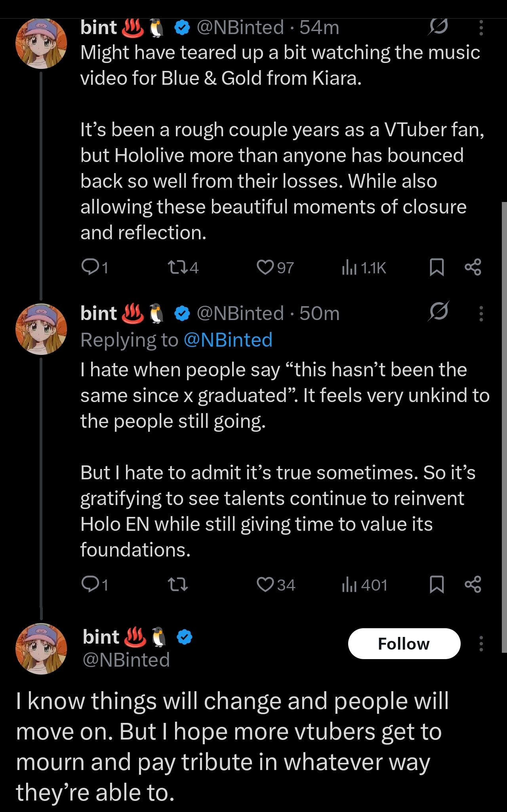Open the @NBinted reply mention link
This screenshot has height=812, width=507.
point(229,340)
